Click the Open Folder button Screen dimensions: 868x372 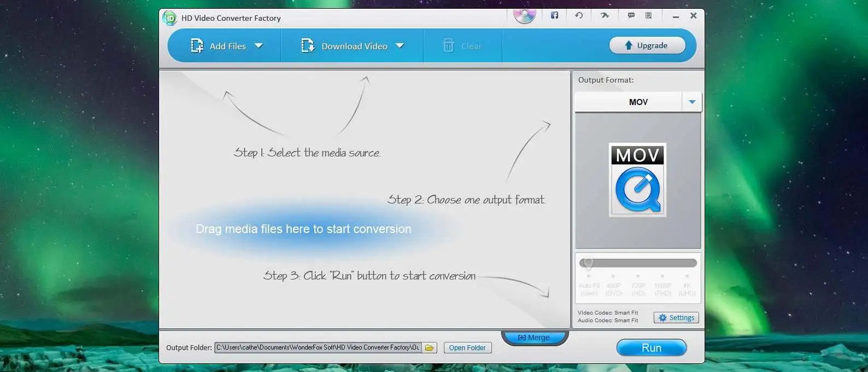tap(467, 347)
